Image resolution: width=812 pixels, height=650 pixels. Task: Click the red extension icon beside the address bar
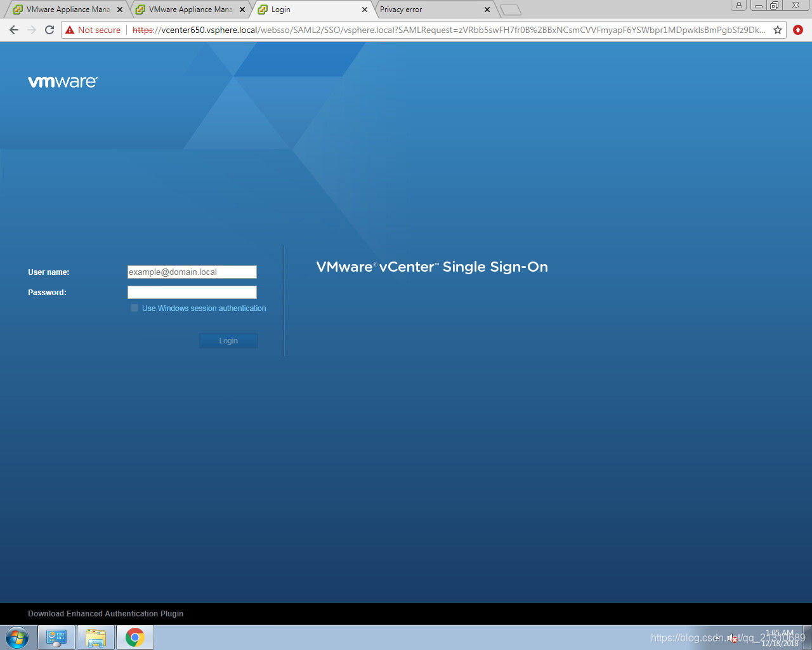(798, 30)
